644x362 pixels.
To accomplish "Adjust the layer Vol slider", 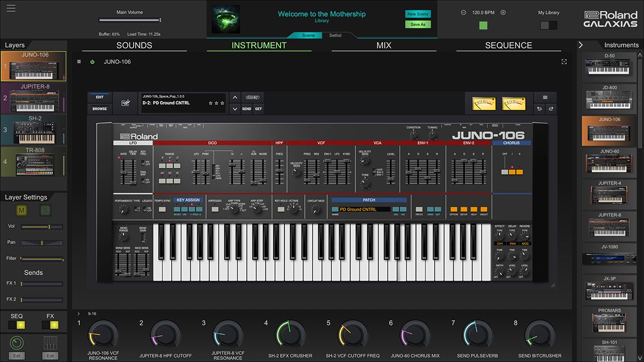I will pos(42,227).
